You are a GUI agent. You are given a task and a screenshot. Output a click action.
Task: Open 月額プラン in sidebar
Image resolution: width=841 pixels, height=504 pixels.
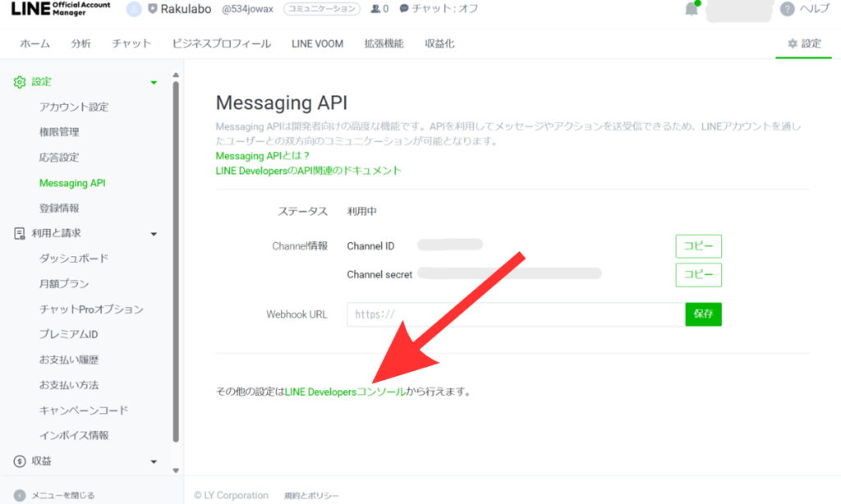tap(64, 284)
